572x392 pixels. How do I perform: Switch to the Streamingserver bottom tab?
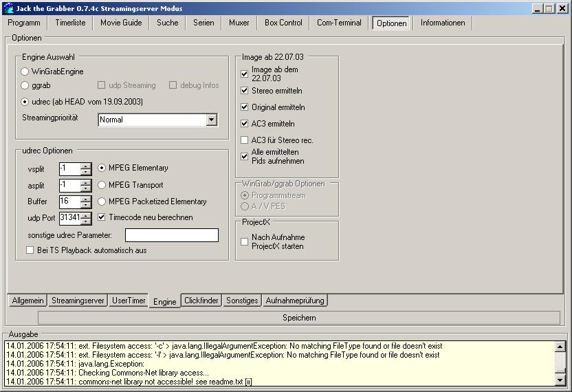pos(78,301)
